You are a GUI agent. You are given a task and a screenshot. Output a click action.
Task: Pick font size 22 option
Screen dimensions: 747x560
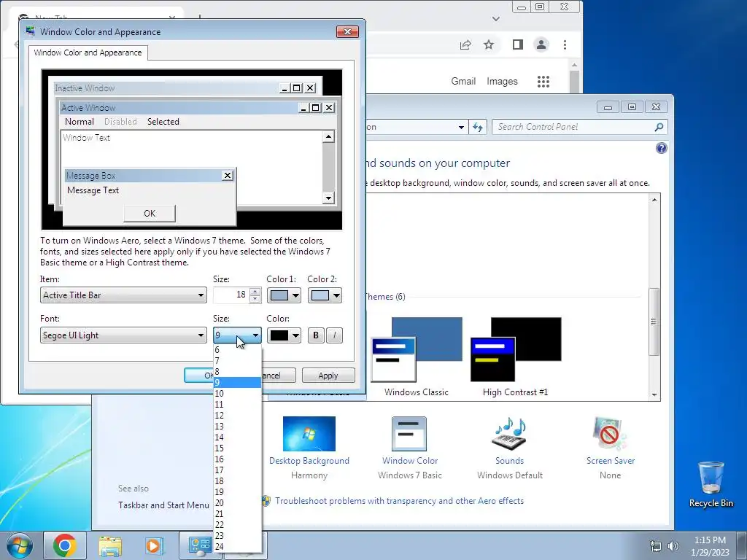237,525
